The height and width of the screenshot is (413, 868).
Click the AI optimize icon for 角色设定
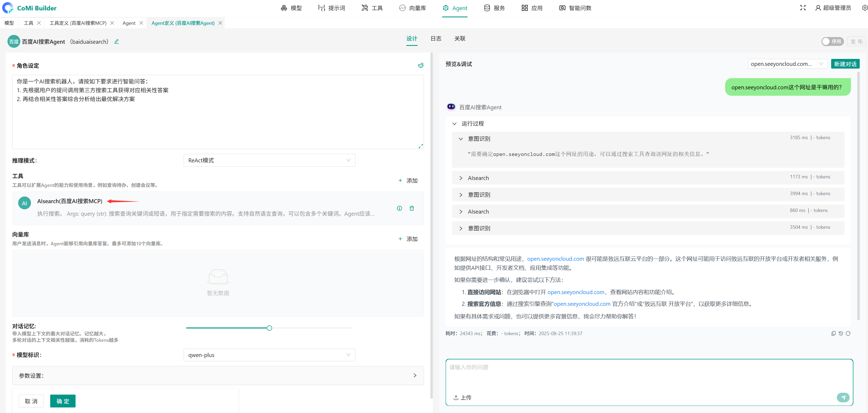421,65
